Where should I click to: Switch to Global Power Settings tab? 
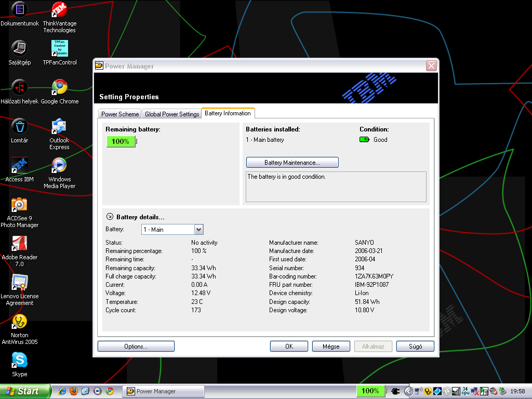171,114
